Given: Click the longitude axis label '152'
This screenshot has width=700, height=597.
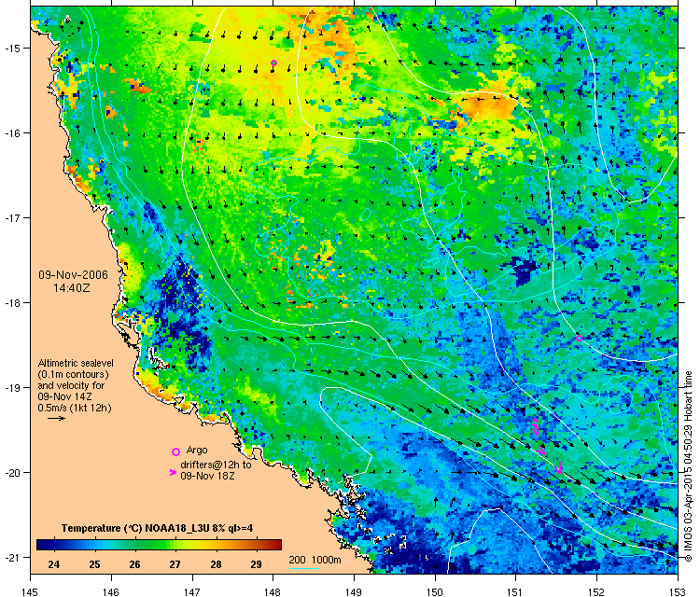Looking at the screenshot, I should pyautogui.click(x=597, y=591).
